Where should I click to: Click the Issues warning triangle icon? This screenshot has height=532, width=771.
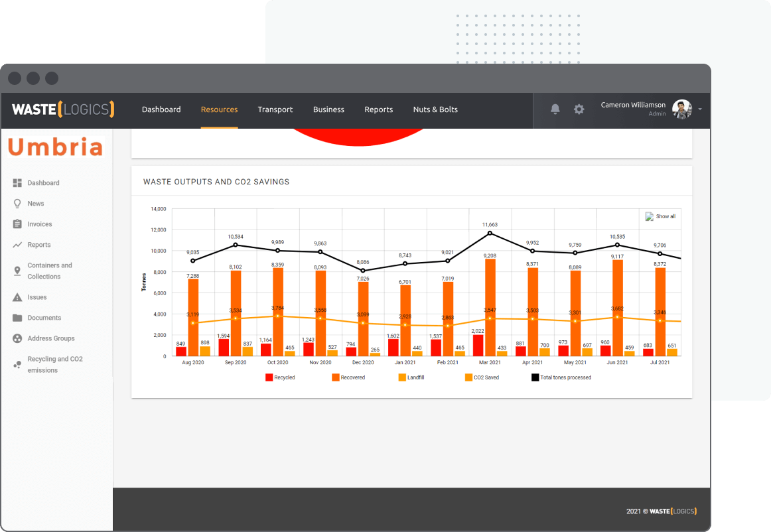[x=17, y=297]
